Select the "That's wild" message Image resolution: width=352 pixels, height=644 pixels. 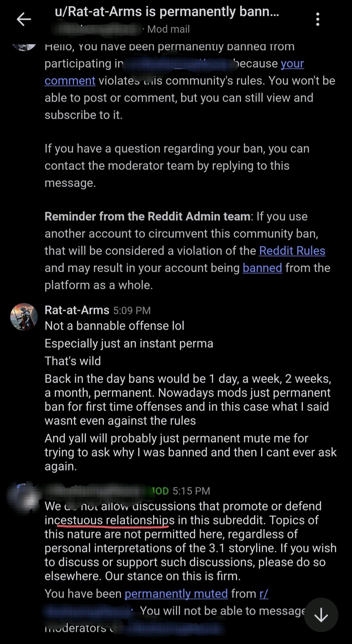point(73,361)
